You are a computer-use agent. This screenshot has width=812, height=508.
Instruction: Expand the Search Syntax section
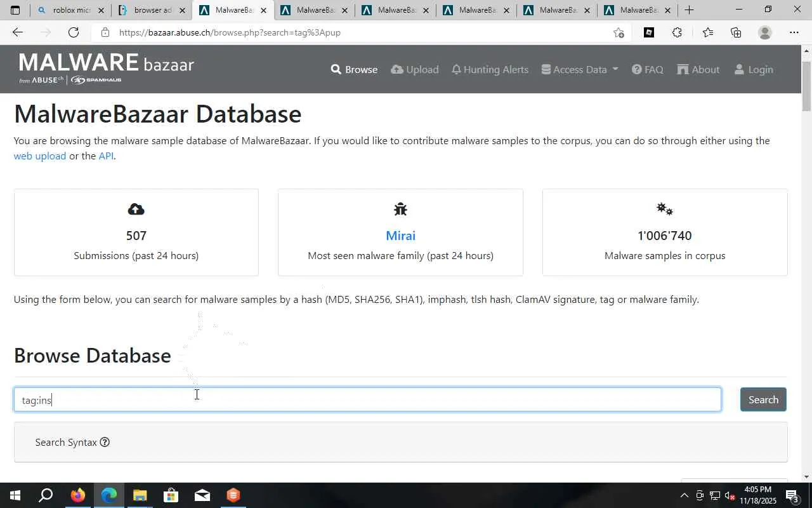coord(401,443)
